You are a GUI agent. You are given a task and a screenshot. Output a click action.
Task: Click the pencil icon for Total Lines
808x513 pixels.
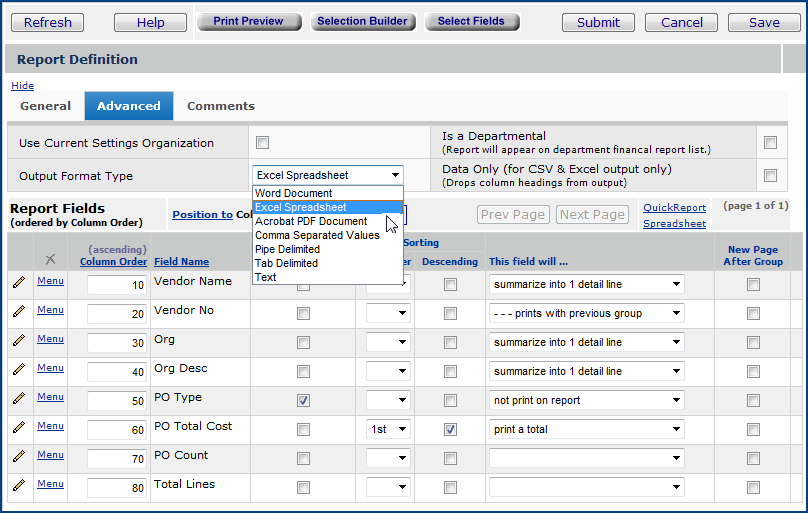[19, 486]
